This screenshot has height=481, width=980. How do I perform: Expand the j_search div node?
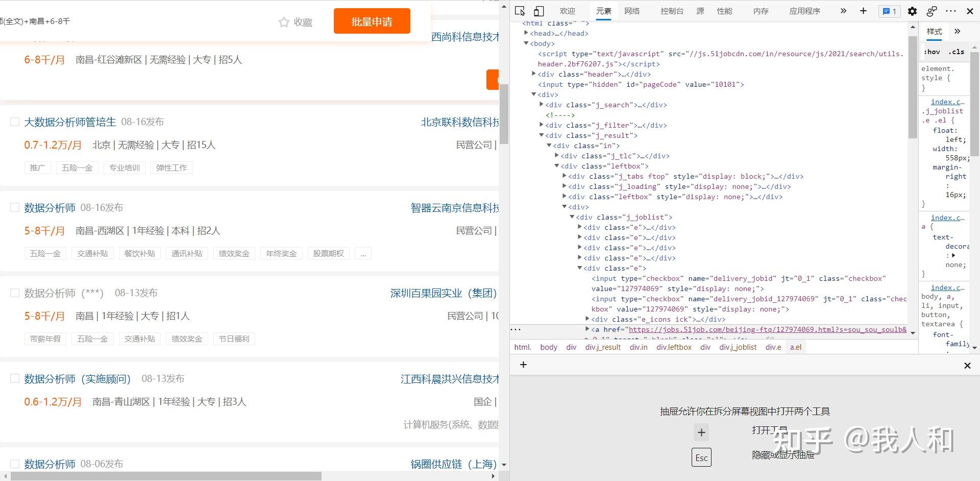pyautogui.click(x=542, y=105)
